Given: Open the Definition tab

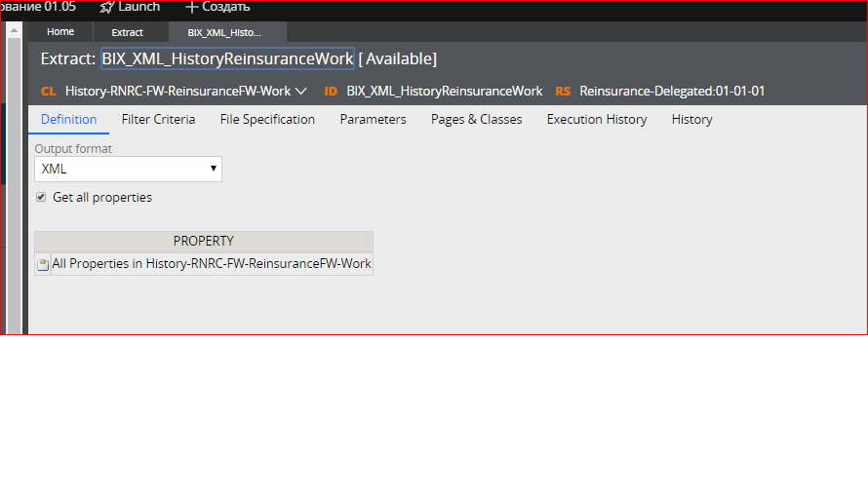Looking at the screenshot, I should tap(68, 120).
